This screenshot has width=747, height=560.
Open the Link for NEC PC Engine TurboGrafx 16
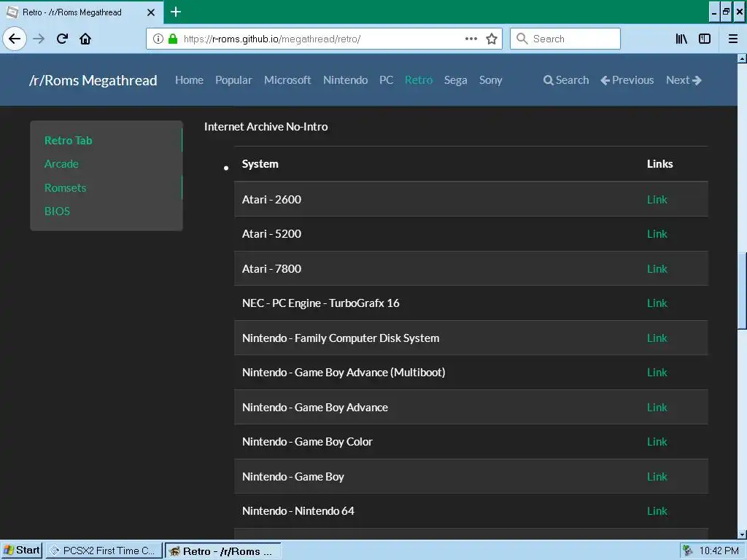657,303
